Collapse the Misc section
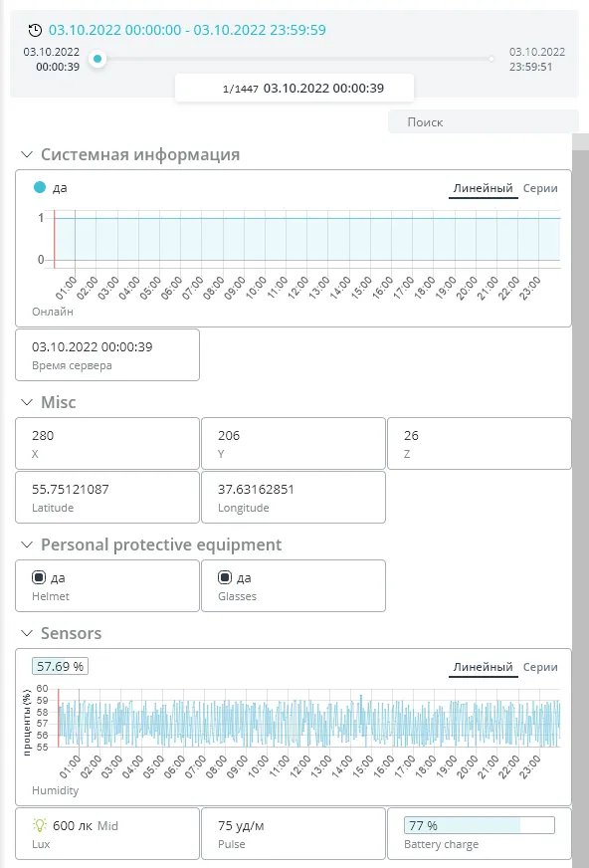The image size is (589, 868). (x=27, y=402)
